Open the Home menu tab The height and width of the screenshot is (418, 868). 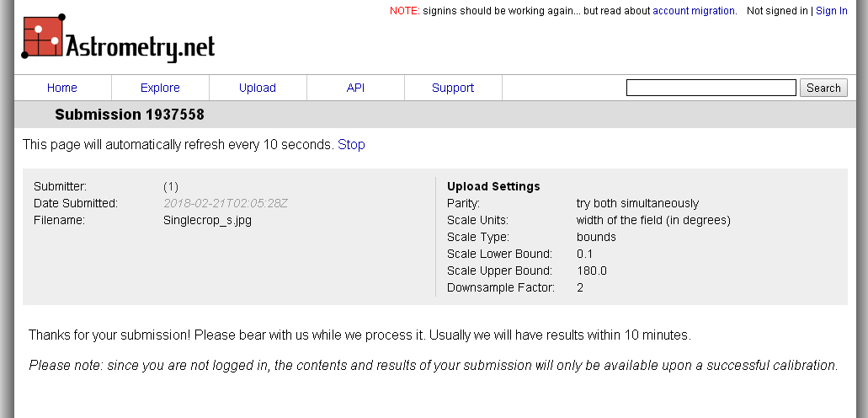click(x=62, y=88)
